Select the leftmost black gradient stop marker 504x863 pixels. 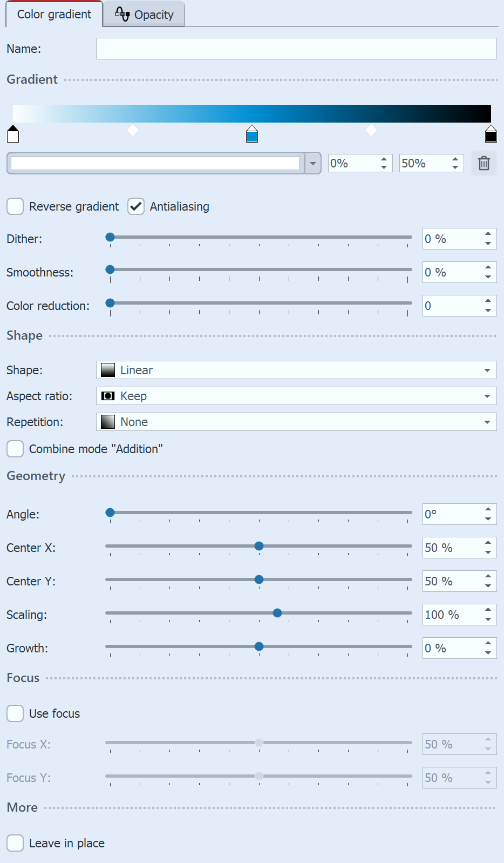pos(12,134)
